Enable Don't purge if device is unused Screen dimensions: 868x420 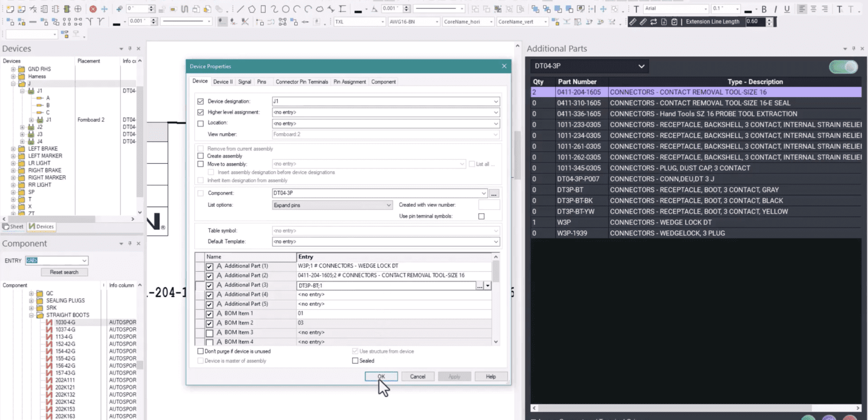201,351
